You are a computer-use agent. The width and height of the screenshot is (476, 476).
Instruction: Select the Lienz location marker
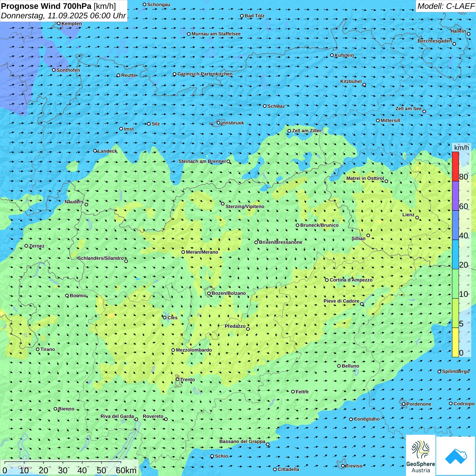[x=417, y=218]
